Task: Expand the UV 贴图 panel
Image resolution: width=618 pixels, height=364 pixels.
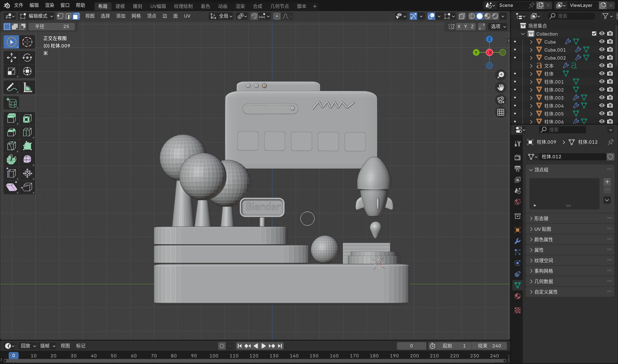Action: 542,229
